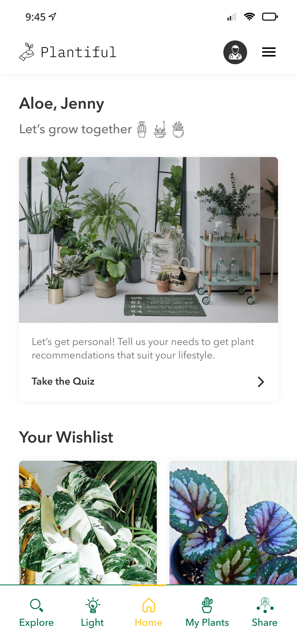Tap the cactus pot icon beside tagline

pos(142,129)
